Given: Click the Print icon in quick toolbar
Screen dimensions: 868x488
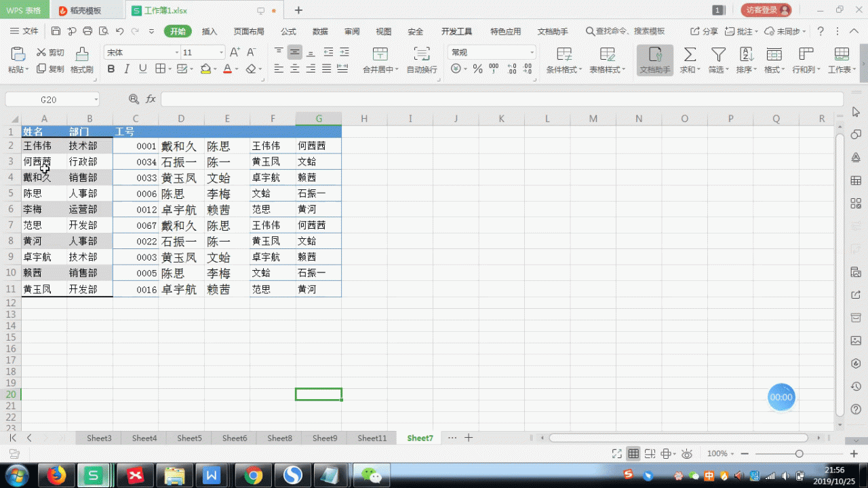Looking at the screenshot, I should (87, 31).
